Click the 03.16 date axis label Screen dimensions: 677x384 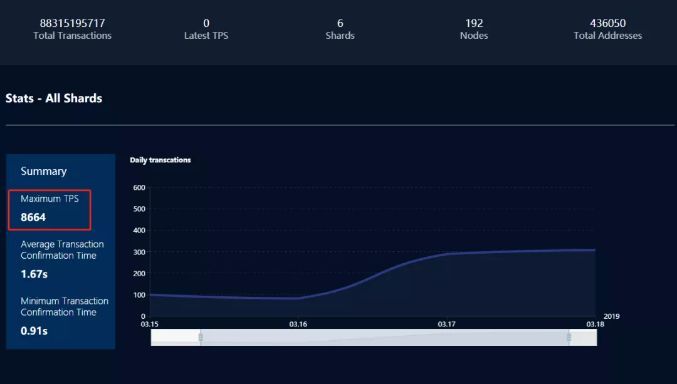pyautogui.click(x=298, y=324)
